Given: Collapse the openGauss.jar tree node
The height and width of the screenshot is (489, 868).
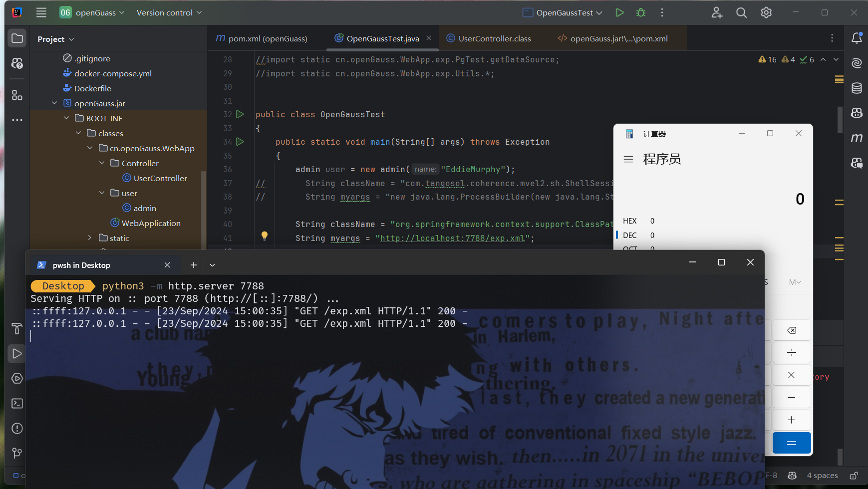Looking at the screenshot, I should pyautogui.click(x=54, y=103).
